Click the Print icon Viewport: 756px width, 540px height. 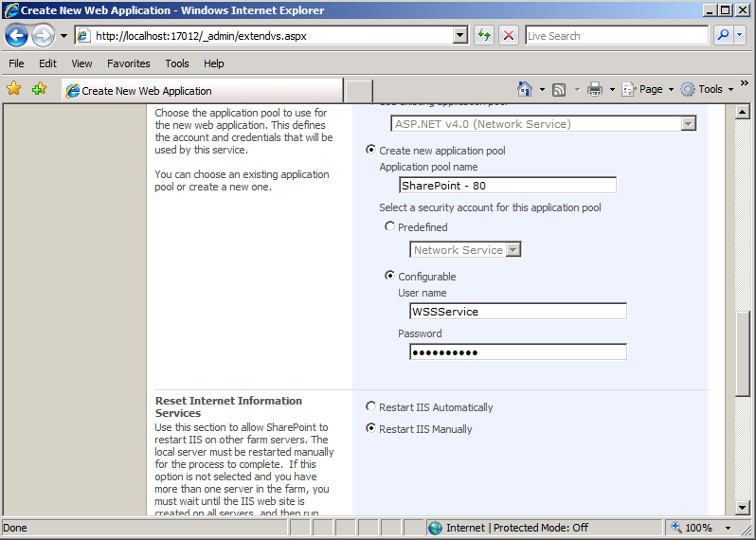tap(595, 89)
